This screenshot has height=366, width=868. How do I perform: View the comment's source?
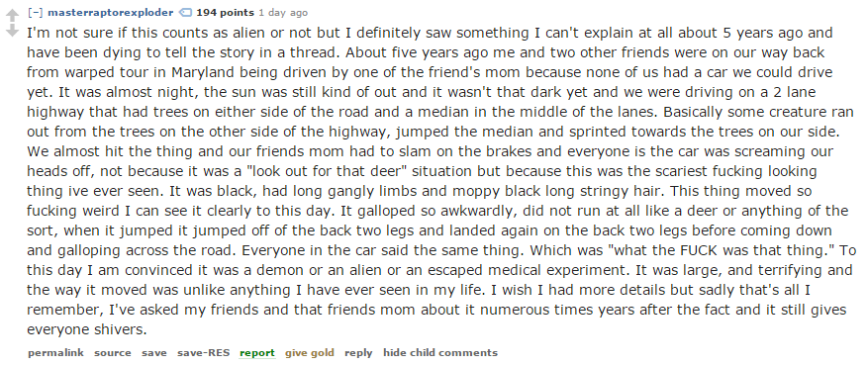tap(113, 353)
